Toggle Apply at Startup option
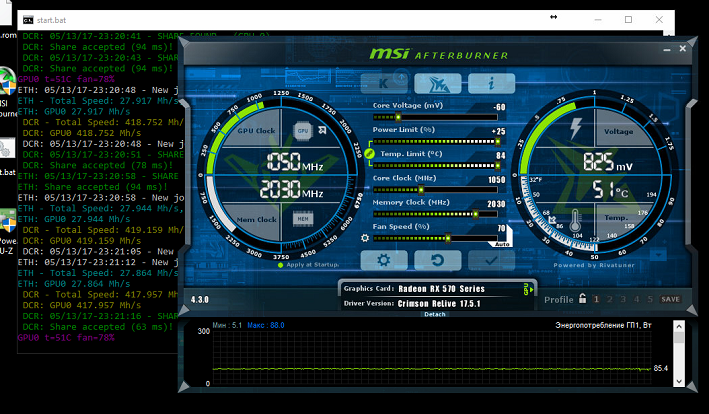This screenshot has width=709, height=414. (x=280, y=265)
